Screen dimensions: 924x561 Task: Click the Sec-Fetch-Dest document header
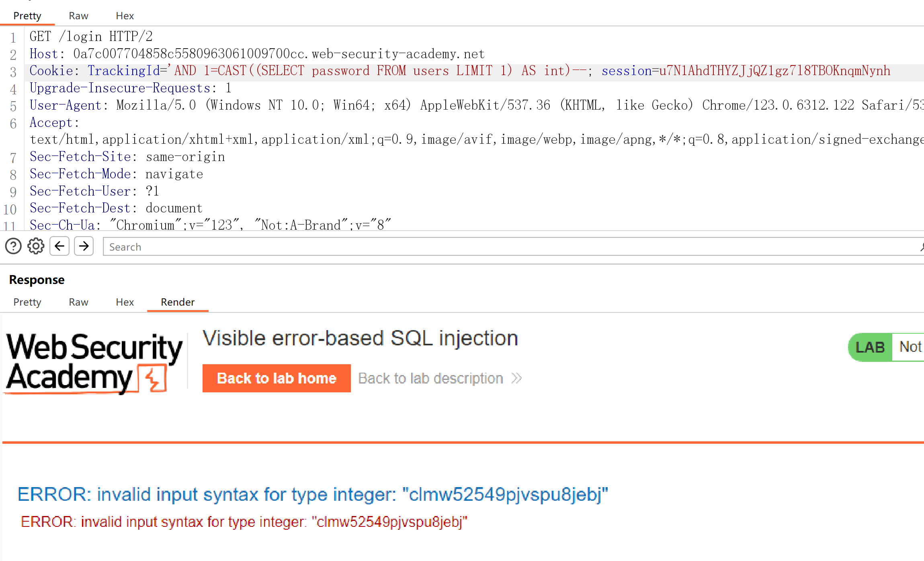point(116,208)
